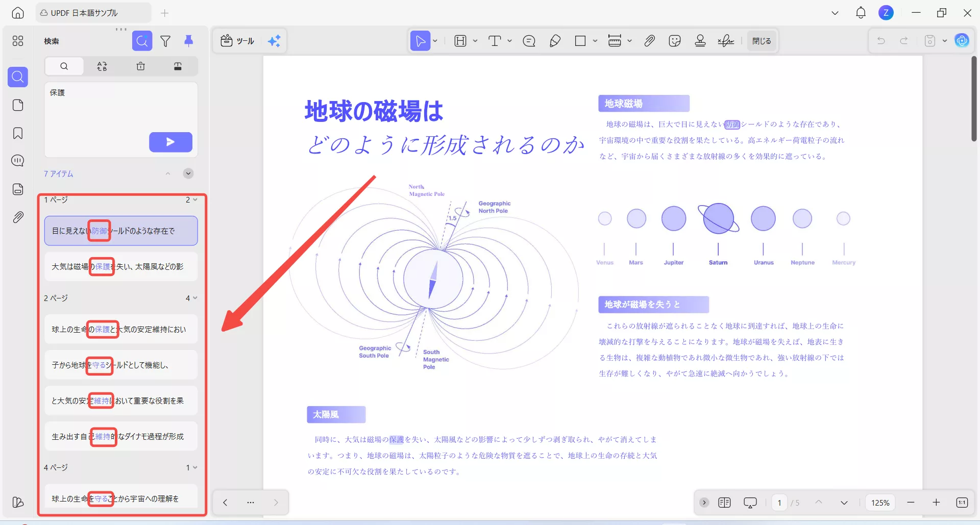The height and width of the screenshot is (525, 980).
Task: Select the Text tool in the toolbar
Action: pos(495,41)
